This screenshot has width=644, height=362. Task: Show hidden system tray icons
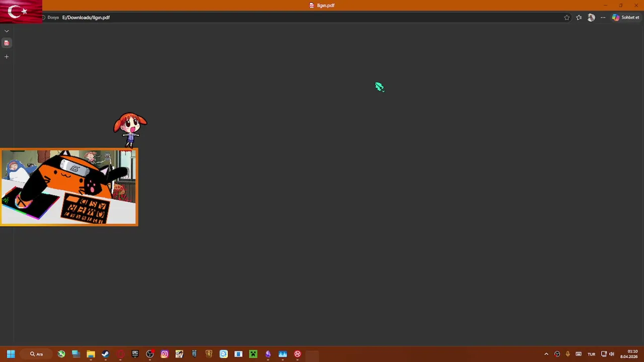(x=546, y=354)
